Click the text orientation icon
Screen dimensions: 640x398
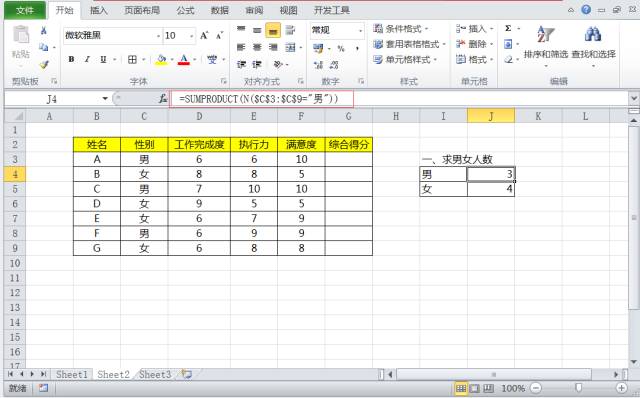click(278, 64)
